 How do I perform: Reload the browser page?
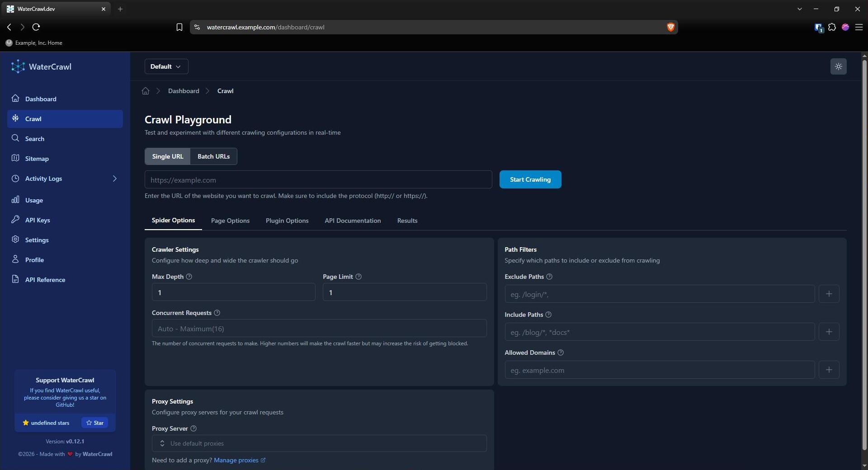[36, 27]
